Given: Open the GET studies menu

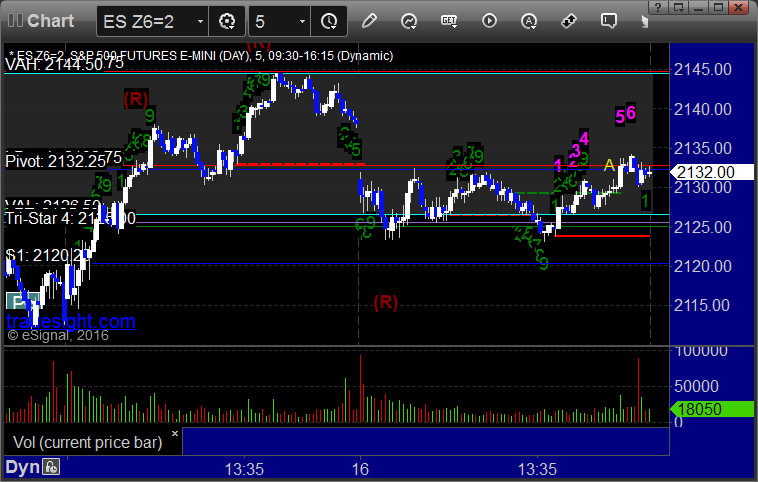Looking at the screenshot, I should pyautogui.click(x=449, y=21).
